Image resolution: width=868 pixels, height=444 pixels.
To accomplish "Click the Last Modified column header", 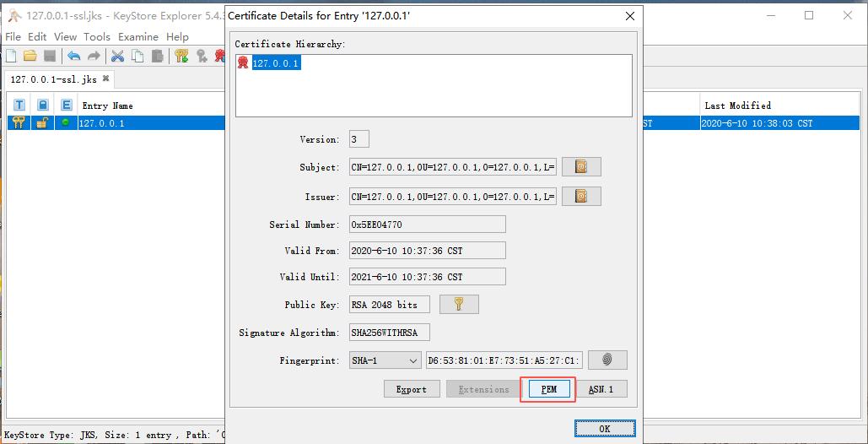I will 737,106.
